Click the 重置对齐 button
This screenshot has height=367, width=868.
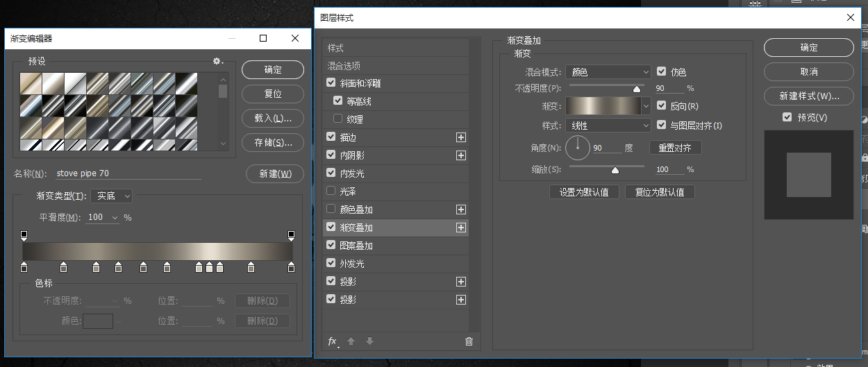(676, 148)
